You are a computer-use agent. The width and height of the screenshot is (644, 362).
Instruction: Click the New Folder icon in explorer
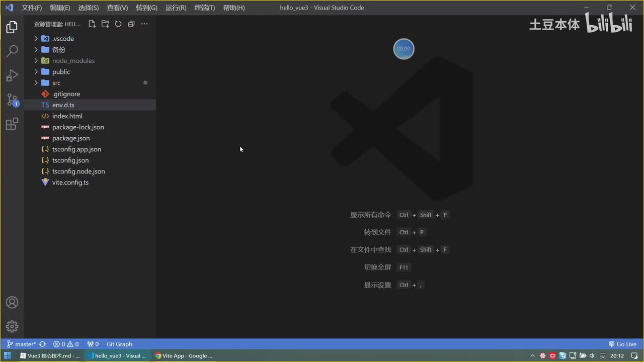(x=105, y=24)
